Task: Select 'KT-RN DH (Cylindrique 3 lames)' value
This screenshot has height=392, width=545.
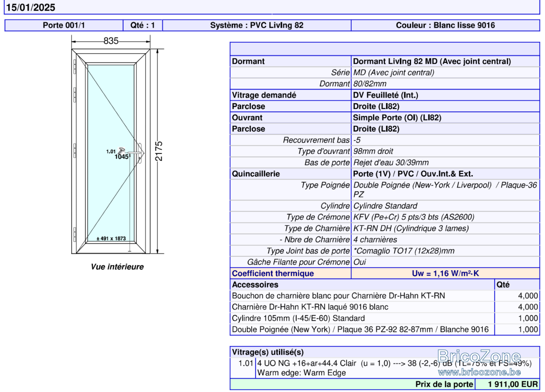Action: pos(411,228)
